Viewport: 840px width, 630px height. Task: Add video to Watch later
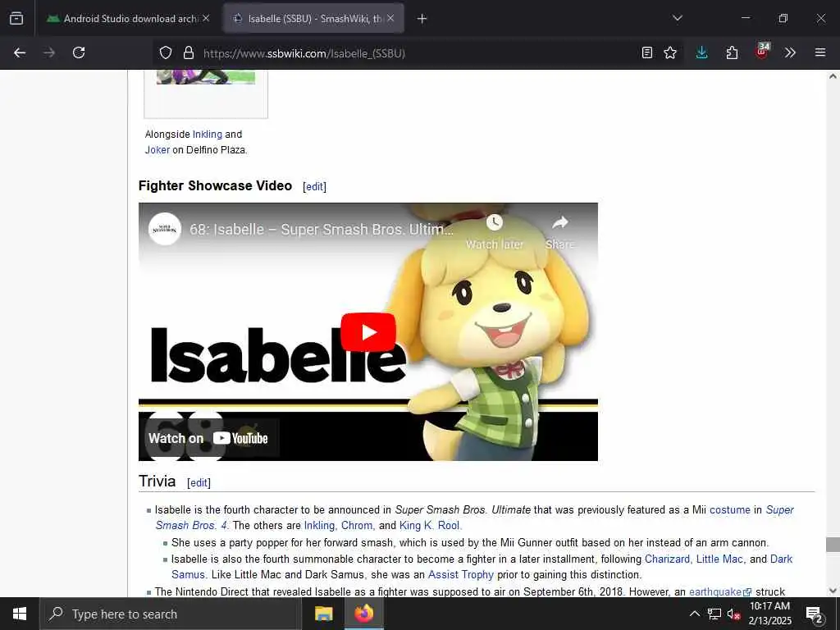pyautogui.click(x=495, y=232)
